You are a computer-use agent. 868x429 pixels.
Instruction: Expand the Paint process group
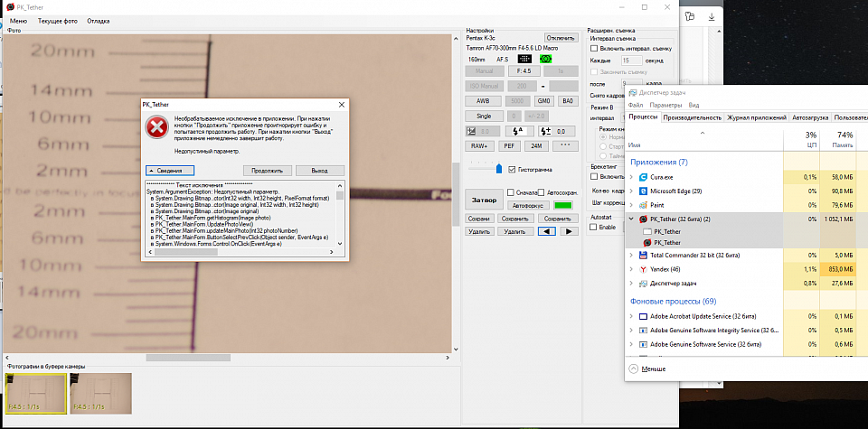click(632, 205)
